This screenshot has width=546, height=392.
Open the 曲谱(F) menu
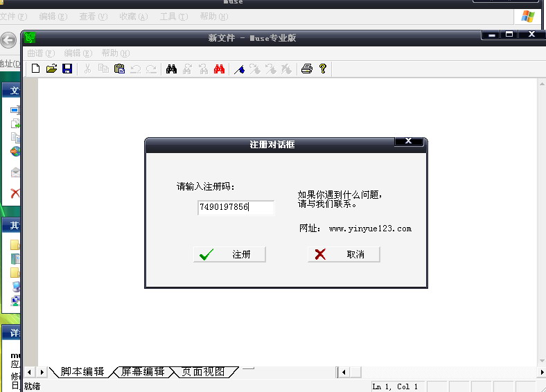41,53
